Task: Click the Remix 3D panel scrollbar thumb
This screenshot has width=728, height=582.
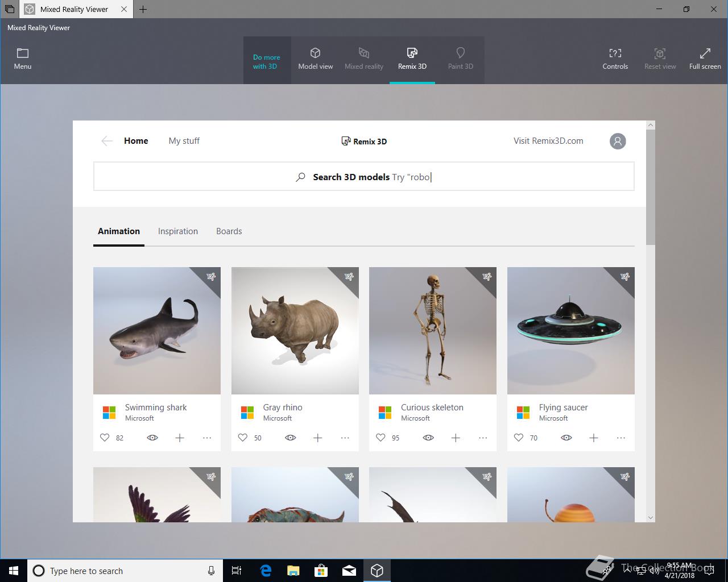Action: click(x=651, y=187)
